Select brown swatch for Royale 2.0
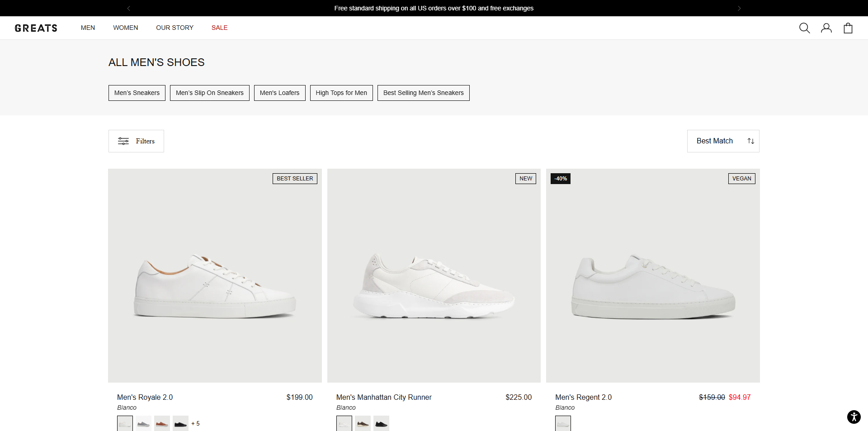The width and height of the screenshot is (868, 431). (162, 423)
